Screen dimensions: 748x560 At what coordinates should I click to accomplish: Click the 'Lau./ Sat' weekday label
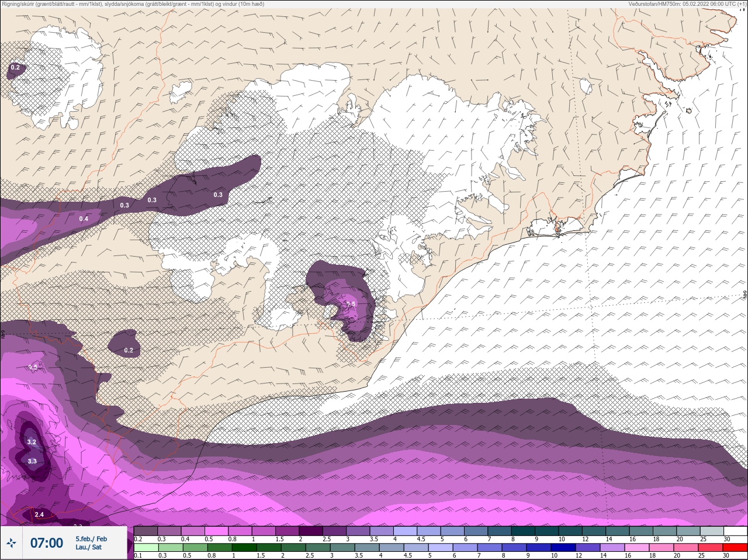coord(89,548)
